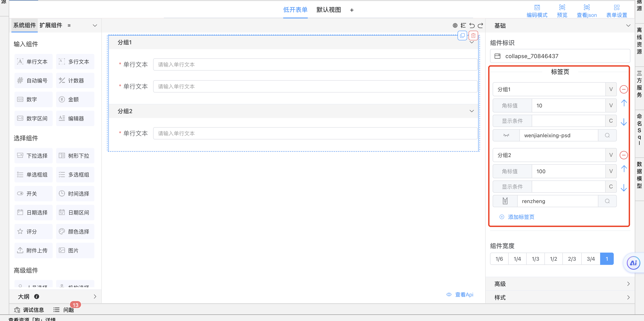This screenshot has width=644, height=321.
Task: Click the red delete trash icon
Action: [x=473, y=36]
